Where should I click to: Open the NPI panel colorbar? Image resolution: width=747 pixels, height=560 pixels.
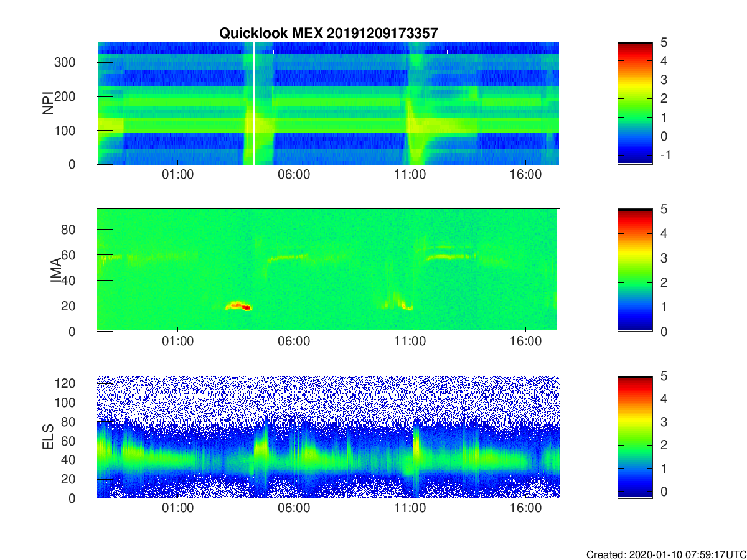point(635,103)
